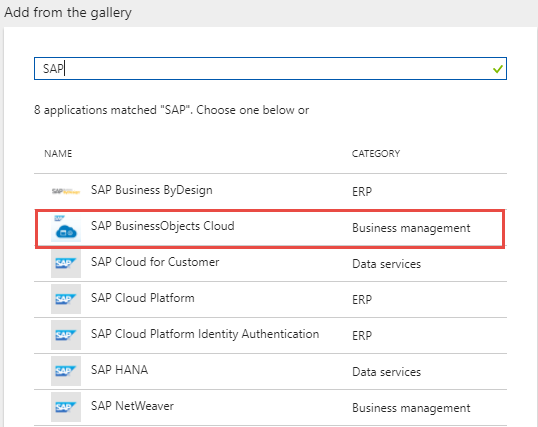Click Business management category of SAP NetWeaver

pyautogui.click(x=411, y=408)
